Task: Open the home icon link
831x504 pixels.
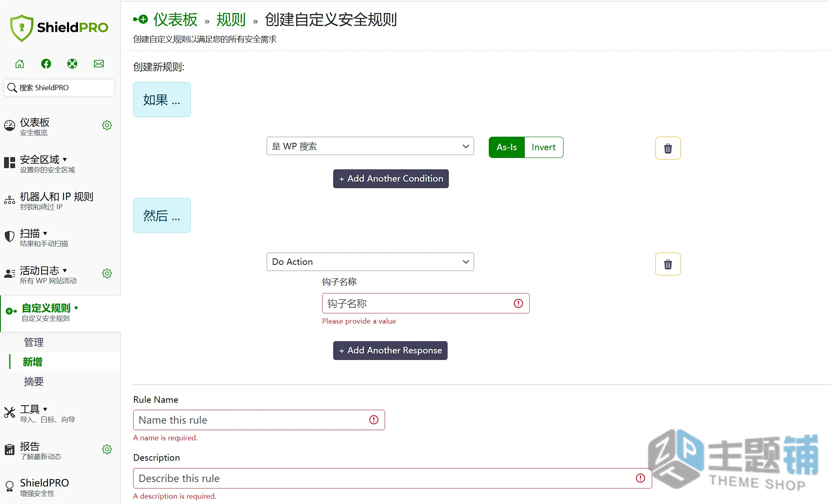Action: click(20, 64)
